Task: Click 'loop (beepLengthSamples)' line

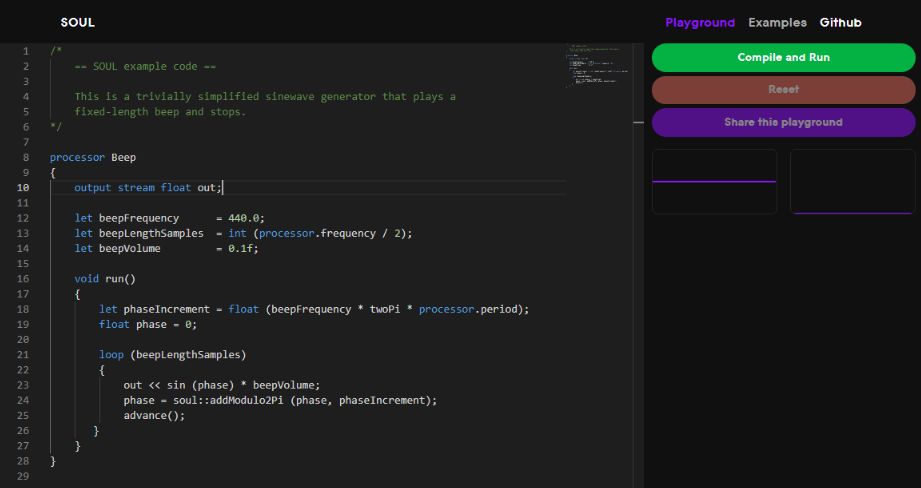Action: coord(173,355)
